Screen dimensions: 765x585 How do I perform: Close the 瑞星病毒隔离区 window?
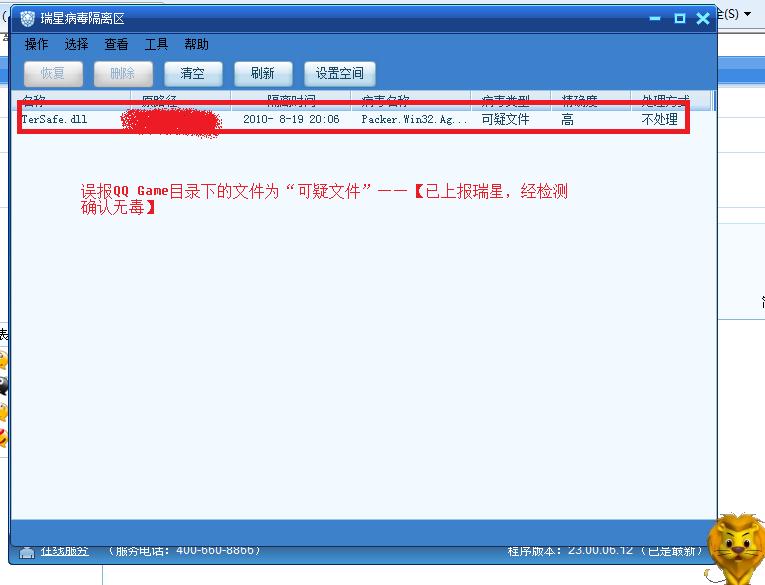[703, 19]
